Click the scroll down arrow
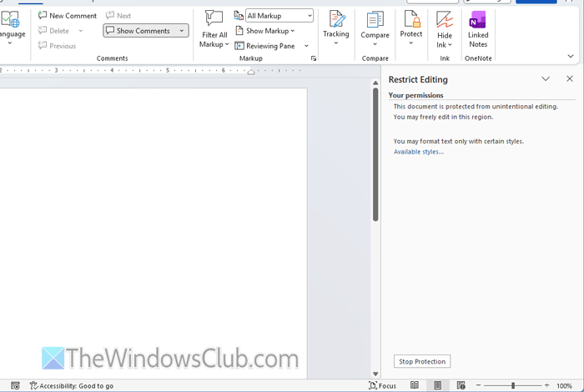Image resolution: width=584 pixels, height=392 pixels. (375, 374)
